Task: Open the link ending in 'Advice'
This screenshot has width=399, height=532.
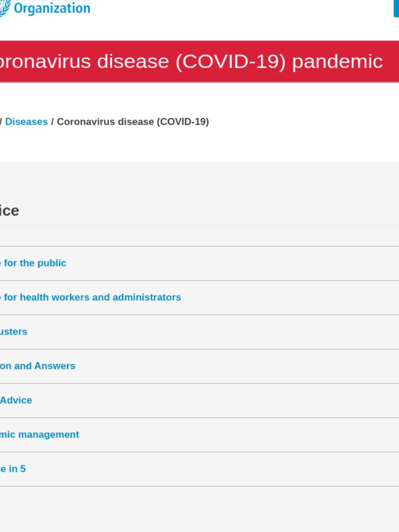Action: point(16,400)
